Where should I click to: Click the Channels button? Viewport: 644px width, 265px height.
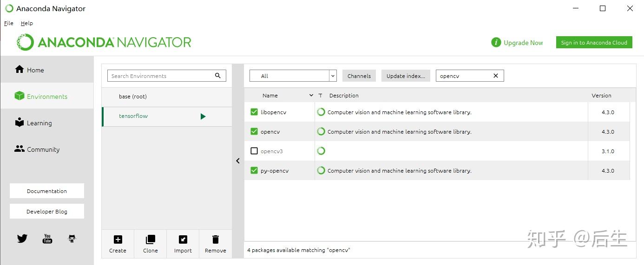pos(359,76)
